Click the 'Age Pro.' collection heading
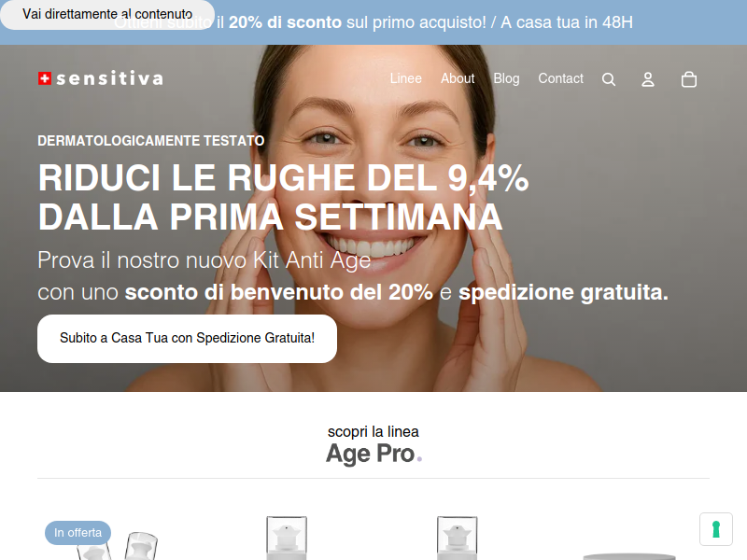The height and width of the screenshot is (560, 747). point(374,454)
